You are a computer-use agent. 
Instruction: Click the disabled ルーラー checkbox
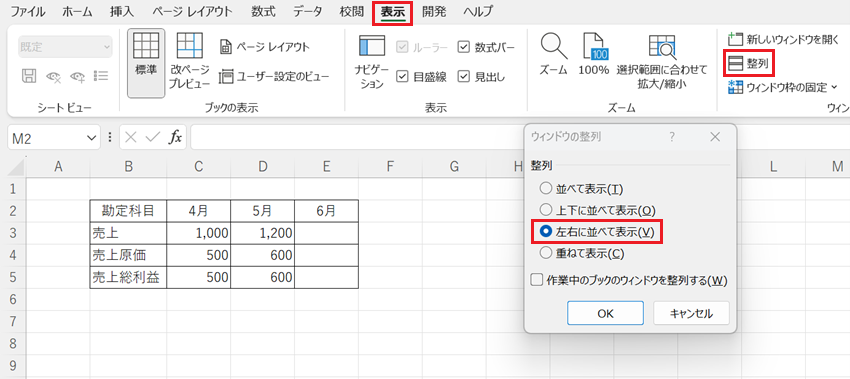[402, 47]
